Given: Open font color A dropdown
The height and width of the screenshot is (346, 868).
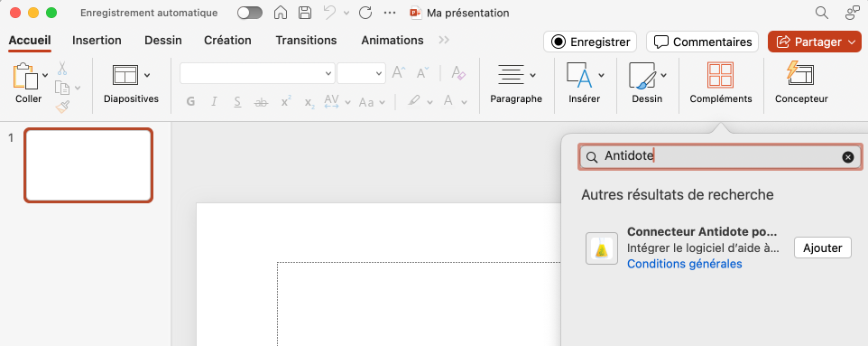Looking at the screenshot, I should click(464, 102).
